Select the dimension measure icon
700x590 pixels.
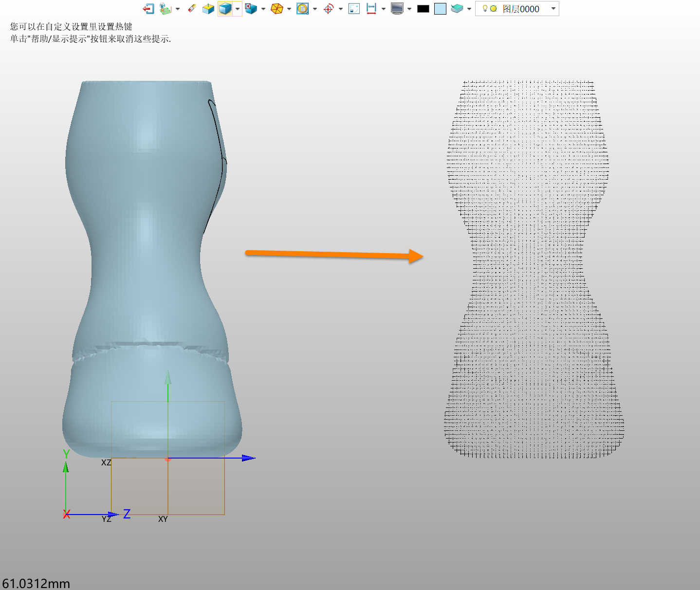pyautogui.click(x=371, y=9)
